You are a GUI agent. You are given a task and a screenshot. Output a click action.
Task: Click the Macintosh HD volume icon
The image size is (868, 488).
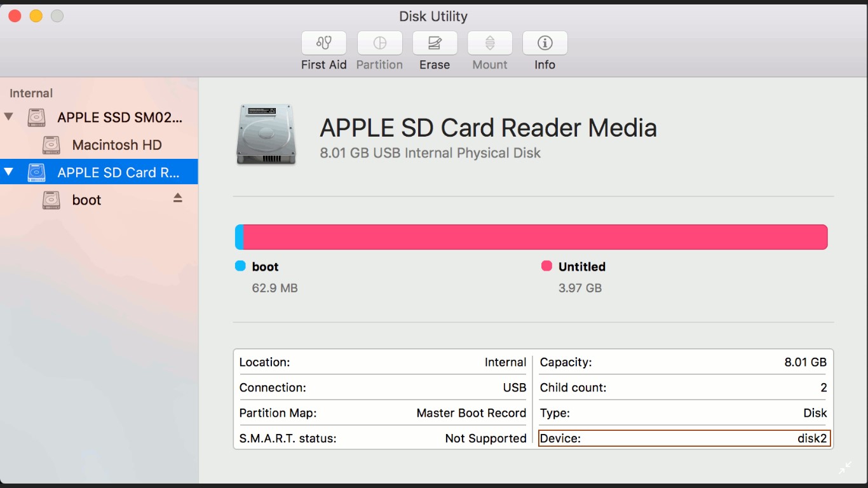coord(51,145)
